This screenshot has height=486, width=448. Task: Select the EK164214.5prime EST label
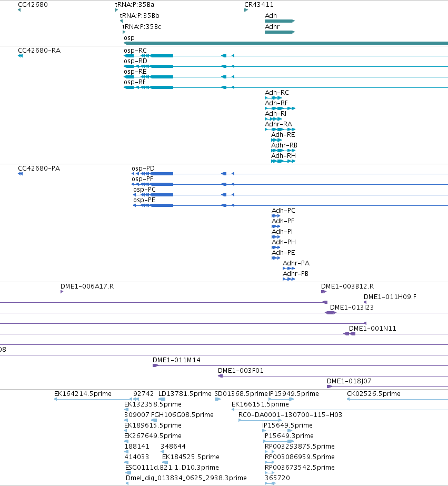coord(83,394)
